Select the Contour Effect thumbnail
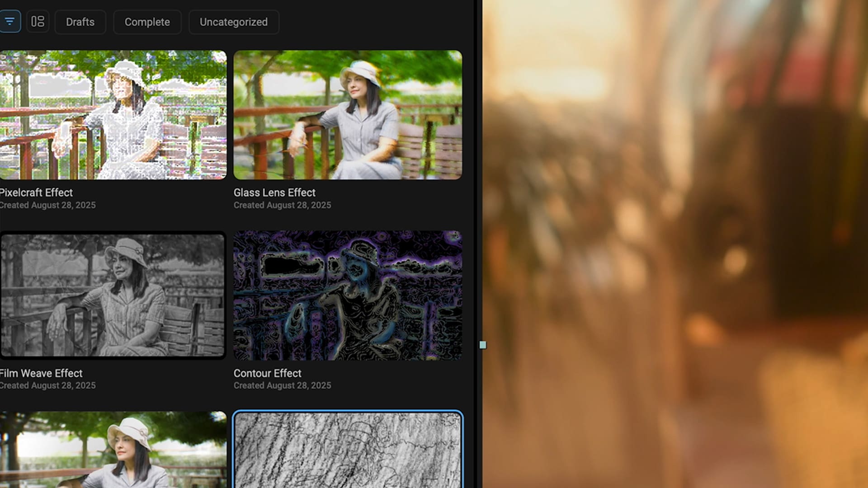The image size is (868, 488). pyautogui.click(x=347, y=295)
